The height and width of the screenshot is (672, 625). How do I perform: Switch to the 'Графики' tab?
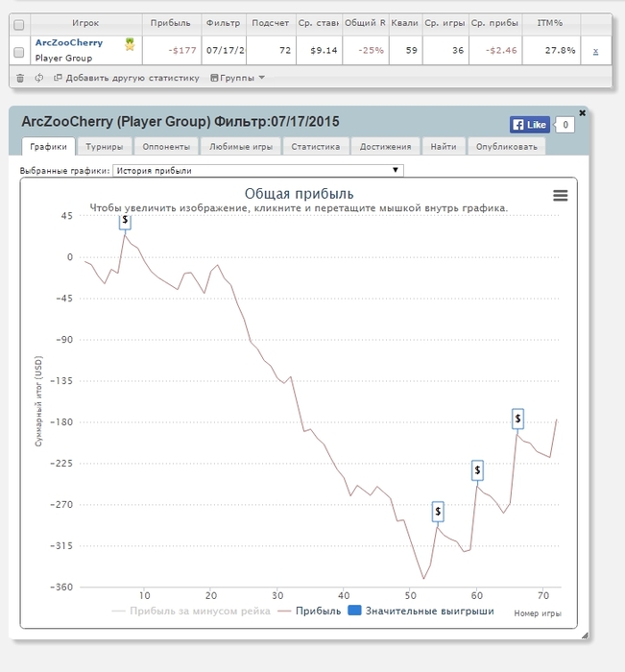(48, 147)
